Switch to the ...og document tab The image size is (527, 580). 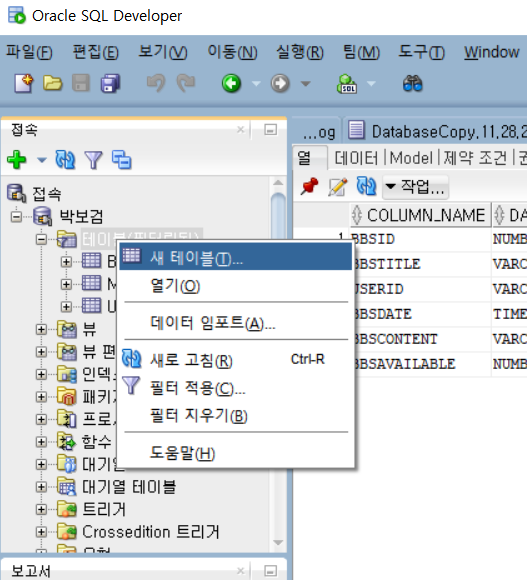click(318, 132)
